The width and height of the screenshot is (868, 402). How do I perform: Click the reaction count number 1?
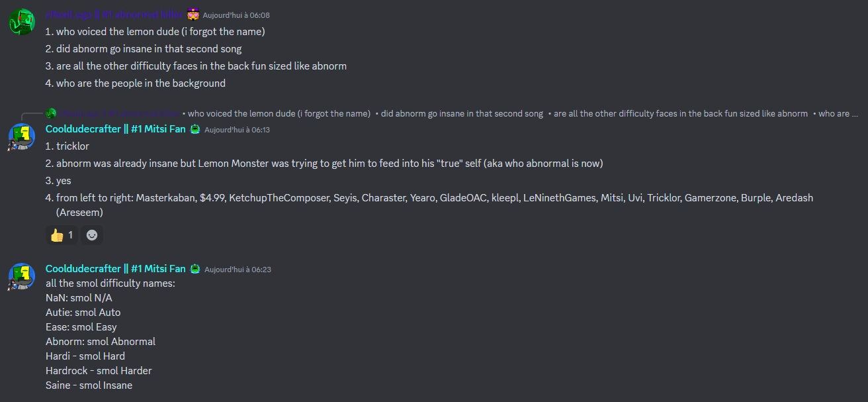tap(71, 234)
